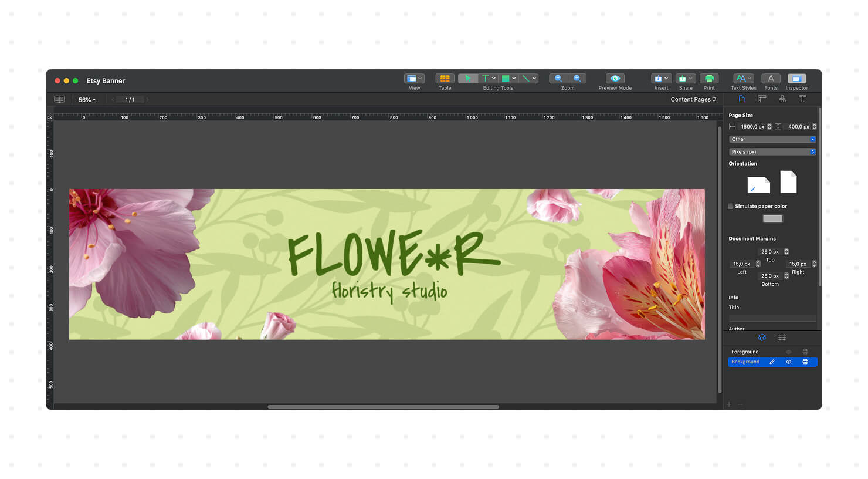This screenshot has height=479, width=868.
Task: Go to the next page arrow
Action: pos(147,100)
